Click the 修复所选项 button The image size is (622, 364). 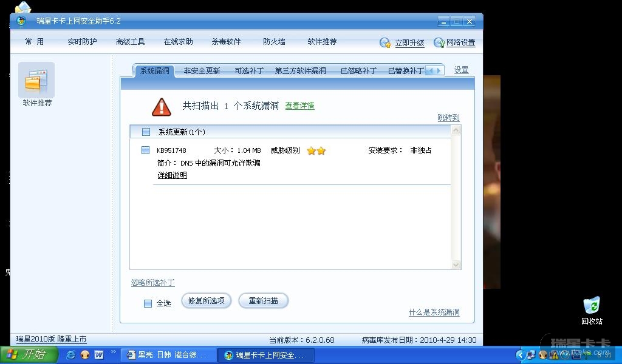[207, 301]
